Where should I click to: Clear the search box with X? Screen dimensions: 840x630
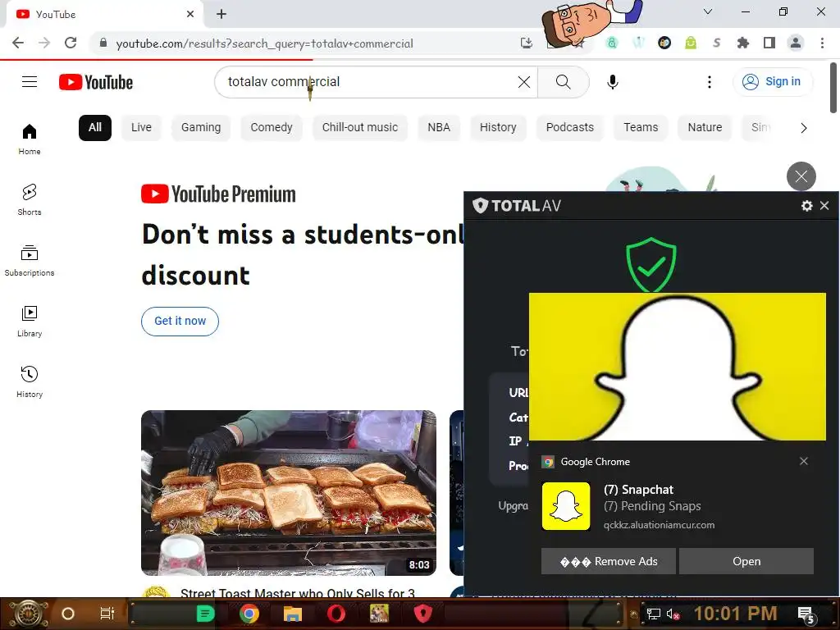(x=524, y=82)
